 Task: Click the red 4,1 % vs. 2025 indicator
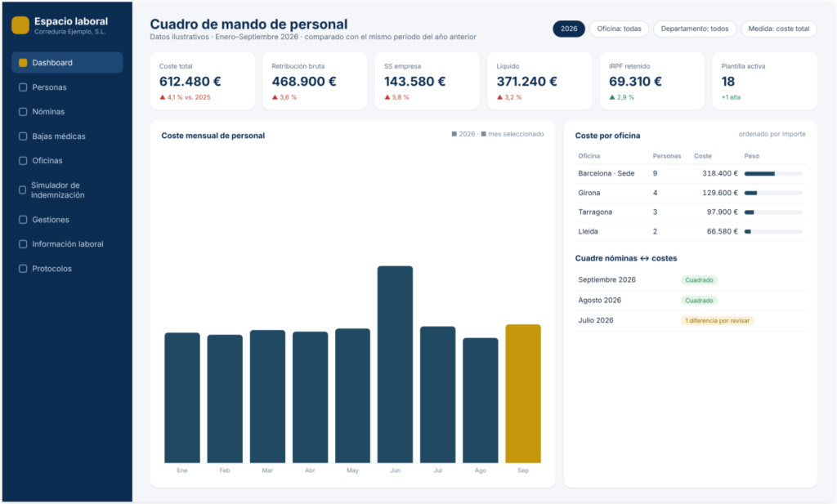coord(185,97)
